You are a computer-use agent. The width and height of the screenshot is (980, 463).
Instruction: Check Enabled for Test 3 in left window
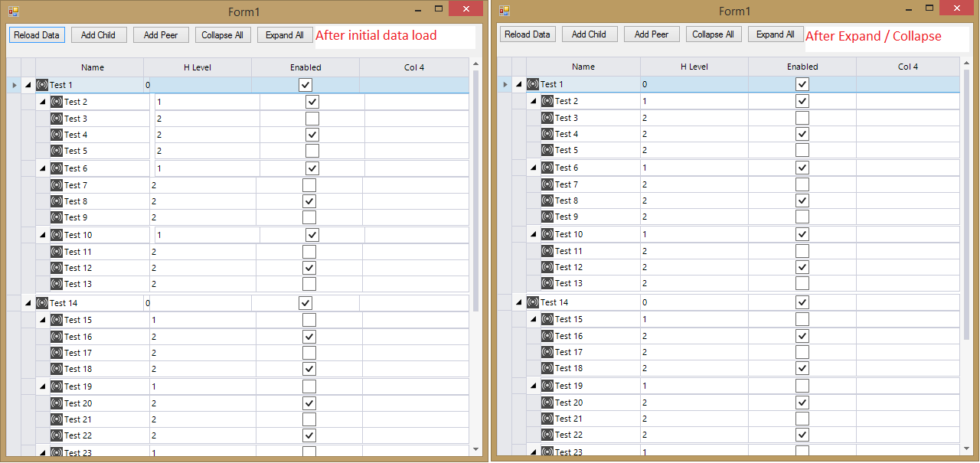point(312,119)
